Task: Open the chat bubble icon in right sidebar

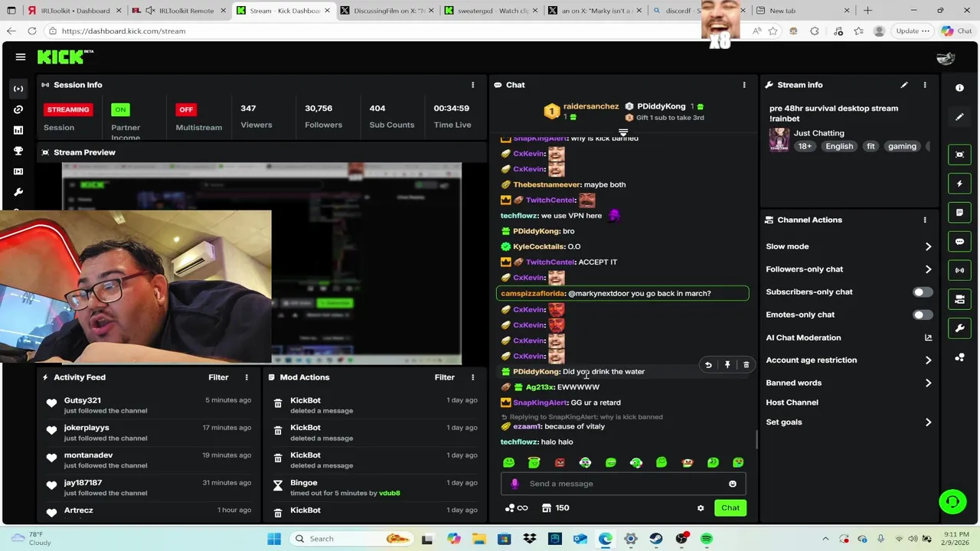Action: click(x=959, y=241)
